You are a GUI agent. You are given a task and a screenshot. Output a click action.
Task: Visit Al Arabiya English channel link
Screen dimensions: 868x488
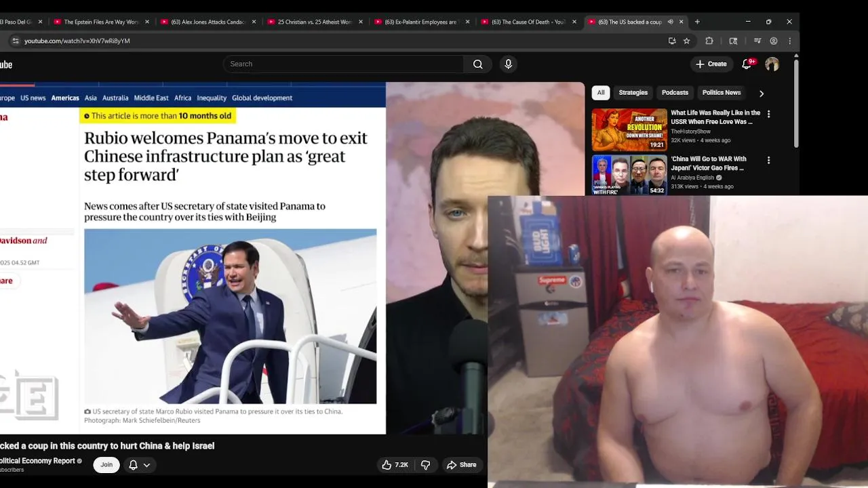692,178
